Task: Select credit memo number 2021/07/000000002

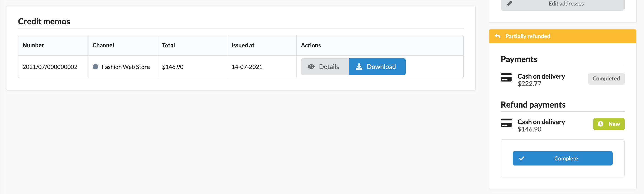Action: point(50,67)
